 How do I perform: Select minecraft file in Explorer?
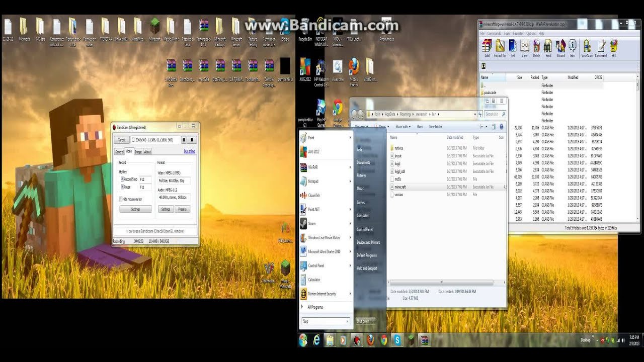click(400, 187)
